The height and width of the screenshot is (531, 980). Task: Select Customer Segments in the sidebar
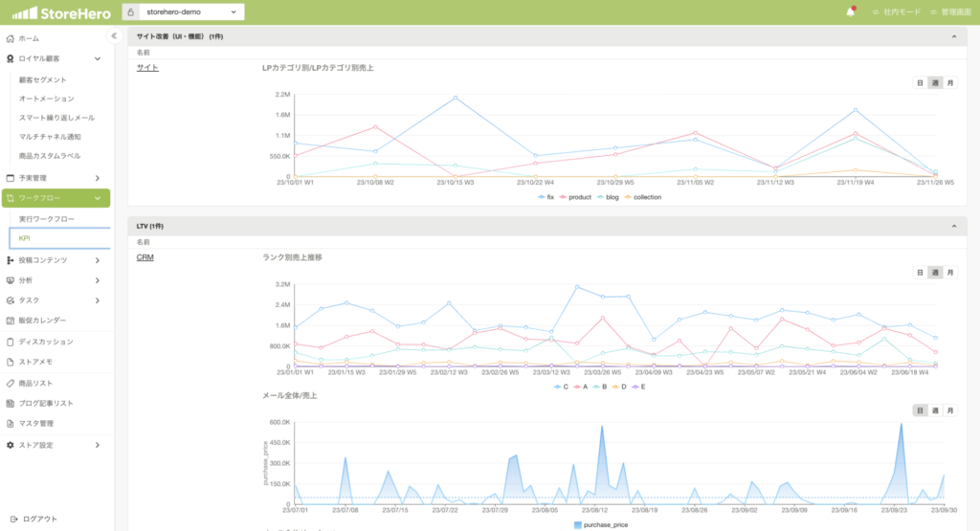43,80
